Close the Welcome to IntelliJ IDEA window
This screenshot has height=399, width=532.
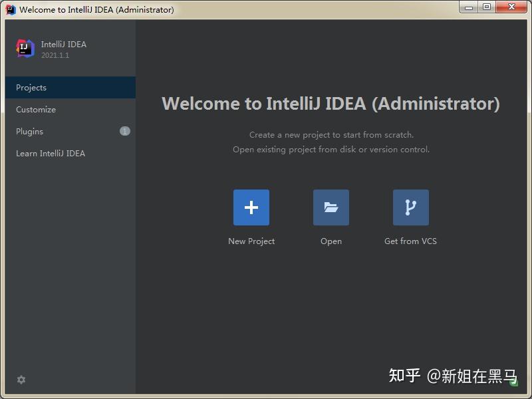(x=511, y=8)
